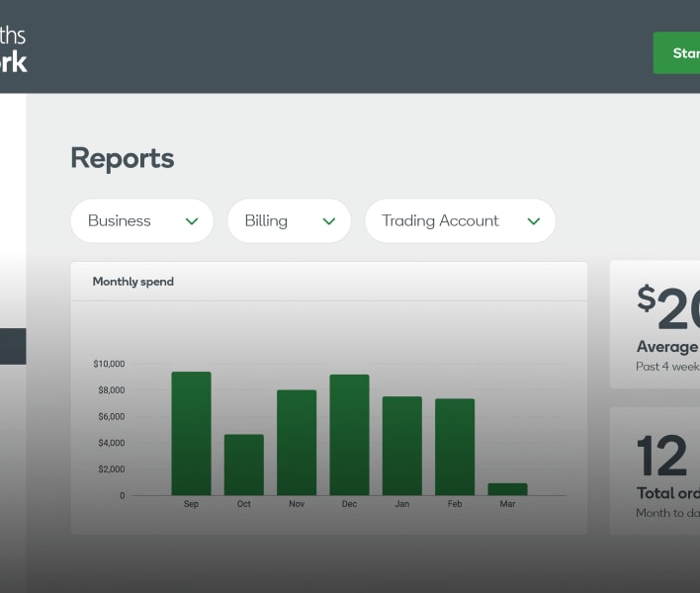Expand the Trading Account dropdown
The width and height of the screenshot is (700, 593).
coord(460,221)
